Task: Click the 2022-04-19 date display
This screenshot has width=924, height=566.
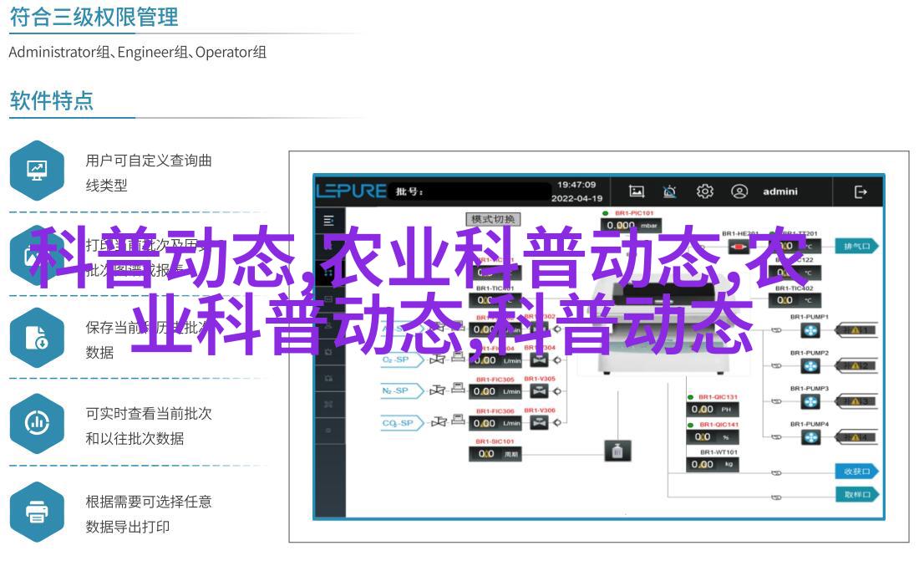Action: (x=576, y=199)
